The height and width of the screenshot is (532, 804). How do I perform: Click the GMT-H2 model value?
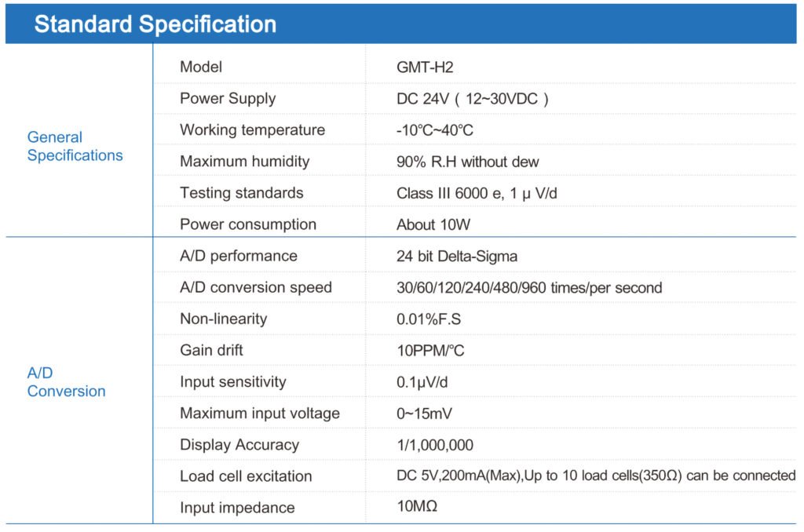425,67
